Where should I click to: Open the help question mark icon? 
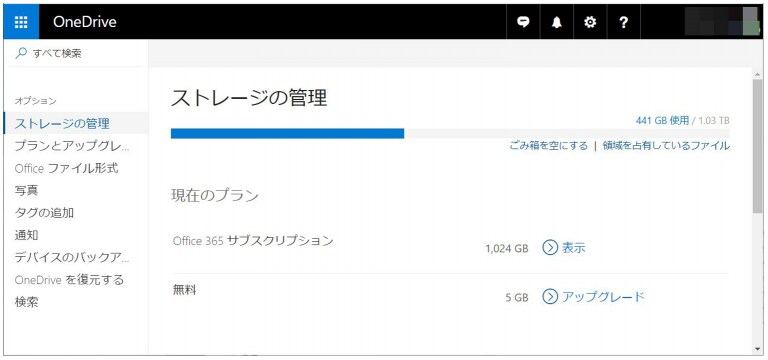(x=624, y=22)
